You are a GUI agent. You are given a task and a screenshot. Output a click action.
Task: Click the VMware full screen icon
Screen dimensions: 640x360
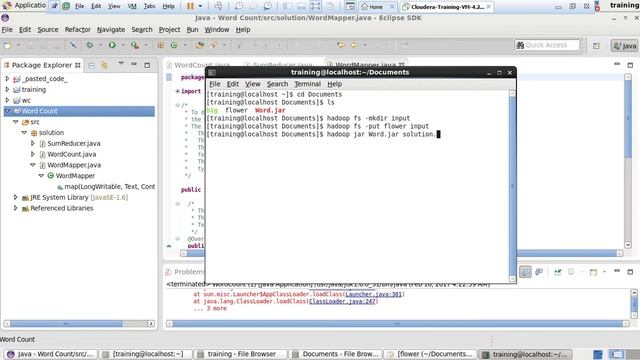[316, 6]
